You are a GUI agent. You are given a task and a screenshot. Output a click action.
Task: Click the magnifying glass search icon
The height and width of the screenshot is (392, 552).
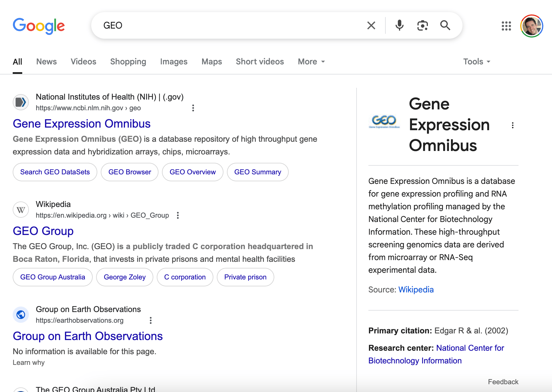(x=445, y=25)
